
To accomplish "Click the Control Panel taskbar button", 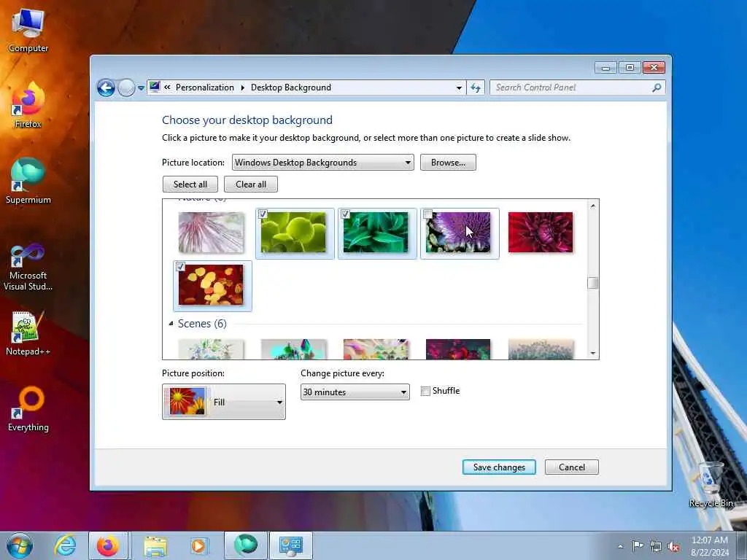I will tap(291, 545).
